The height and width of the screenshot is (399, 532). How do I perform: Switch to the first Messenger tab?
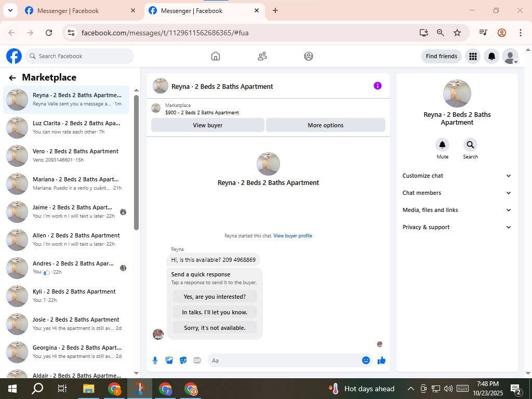[79, 11]
